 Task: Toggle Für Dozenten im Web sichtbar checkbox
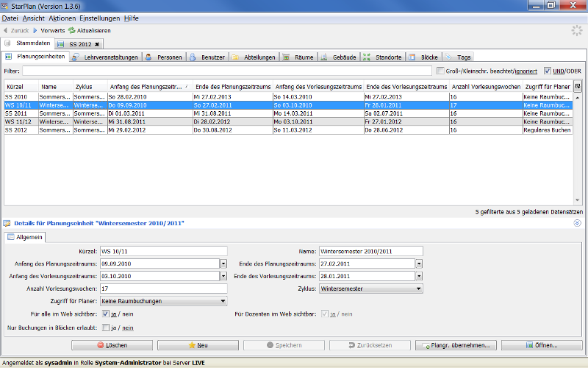coord(325,314)
